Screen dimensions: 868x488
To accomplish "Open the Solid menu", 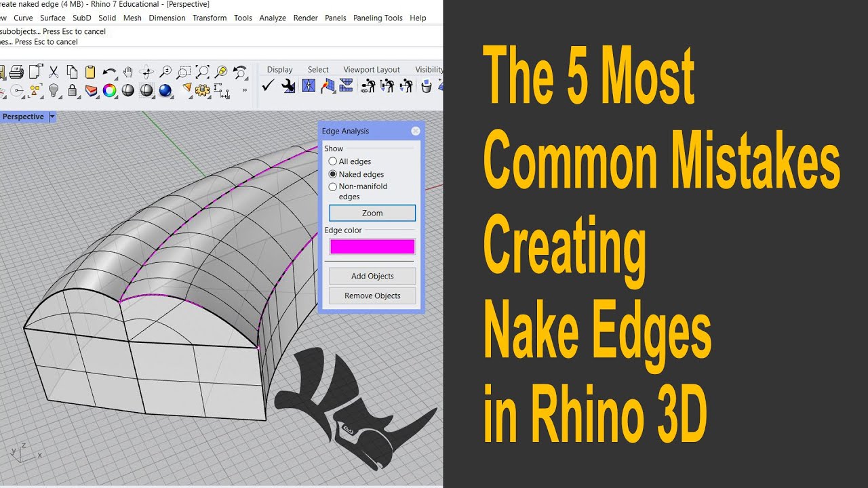I will [107, 18].
